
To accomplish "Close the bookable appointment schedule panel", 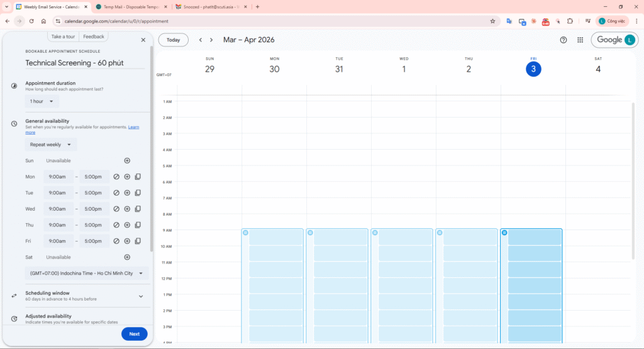I will pos(143,40).
